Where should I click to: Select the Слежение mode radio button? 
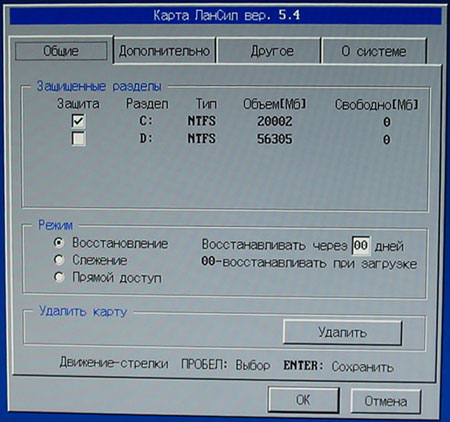(59, 260)
